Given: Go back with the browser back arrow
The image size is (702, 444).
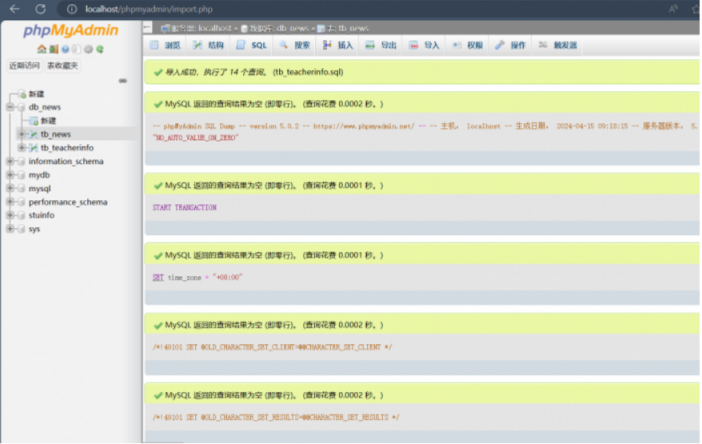Looking at the screenshot, I should (14, 9).
